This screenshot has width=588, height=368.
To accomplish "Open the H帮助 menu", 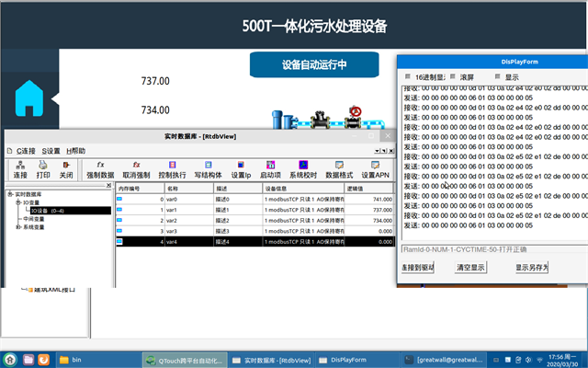I will tap(75, 151).
